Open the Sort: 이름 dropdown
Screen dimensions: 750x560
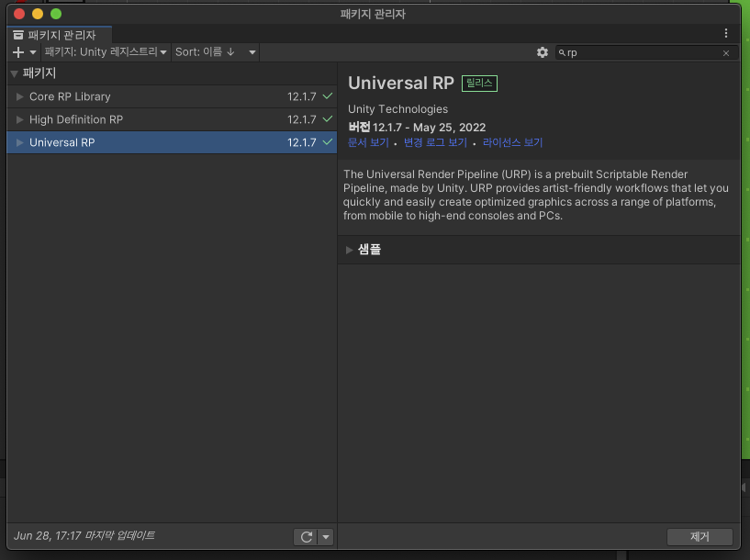click(x=215, y=52)
